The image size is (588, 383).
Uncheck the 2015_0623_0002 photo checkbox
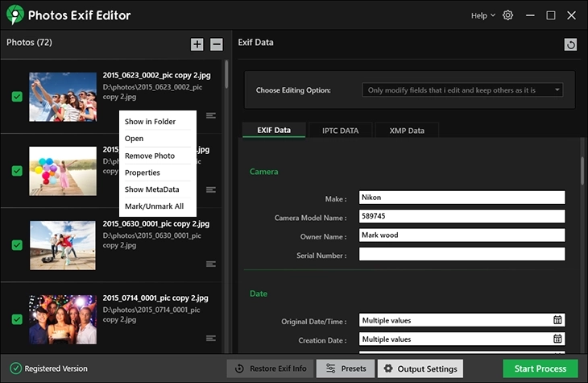click(17, 97)
